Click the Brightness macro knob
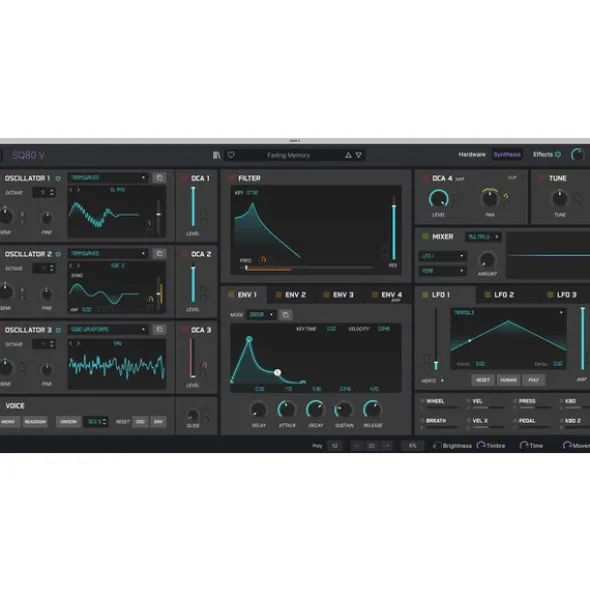 coord(437,446)
